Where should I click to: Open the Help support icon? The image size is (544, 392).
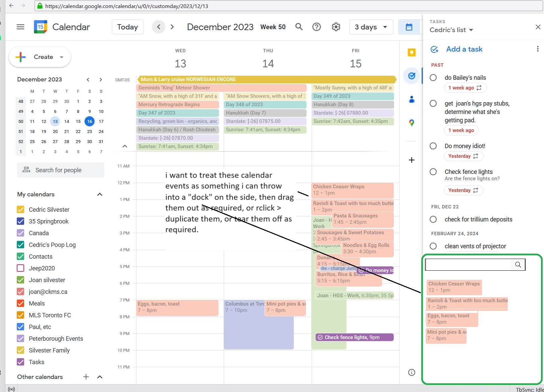[x=316, y=27]
